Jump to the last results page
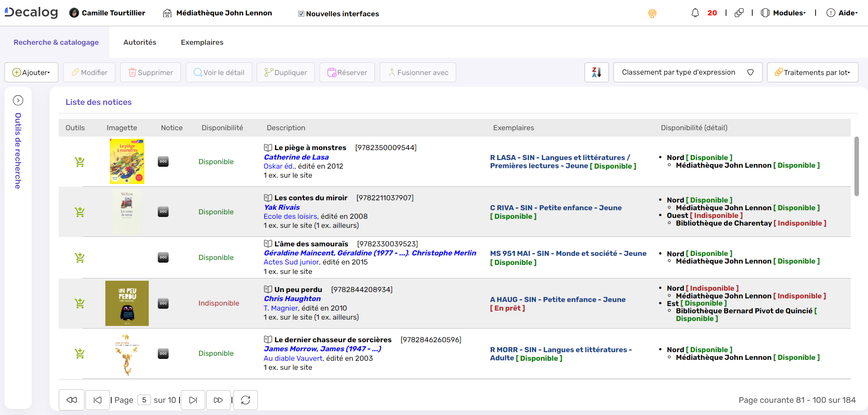Viewport: 868px width, 415px height. click(x=218, y=400)
